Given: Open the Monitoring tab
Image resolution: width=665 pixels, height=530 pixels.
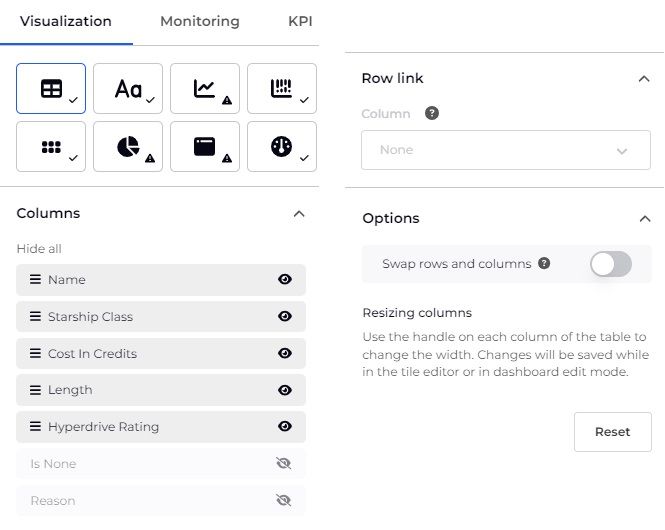Looking at the screenshot, I should point(200,21).
